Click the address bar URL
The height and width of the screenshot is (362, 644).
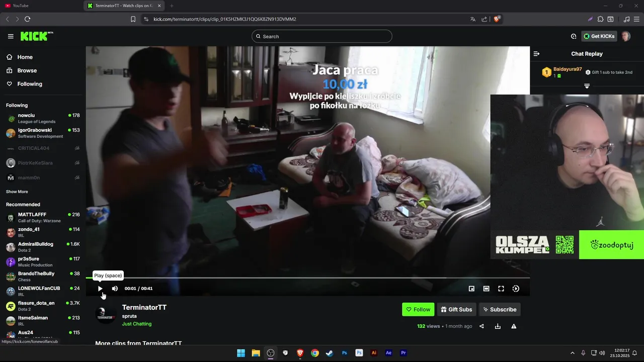224,19
